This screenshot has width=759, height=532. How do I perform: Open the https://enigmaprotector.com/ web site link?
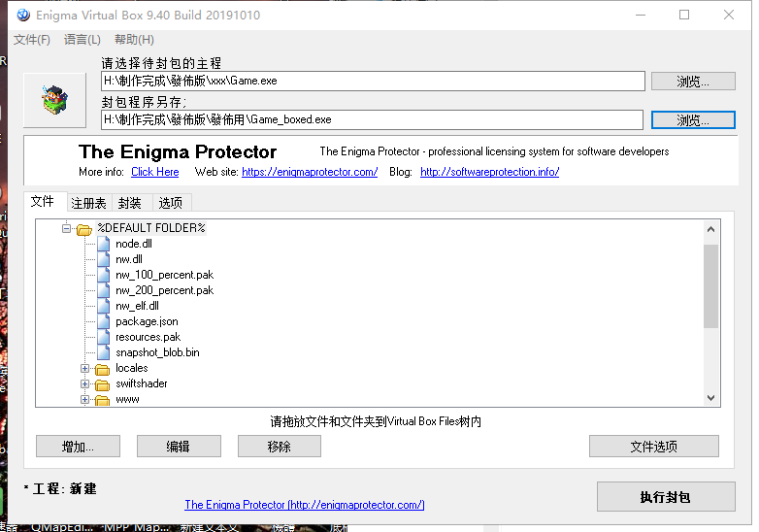[x=310, y=172]
